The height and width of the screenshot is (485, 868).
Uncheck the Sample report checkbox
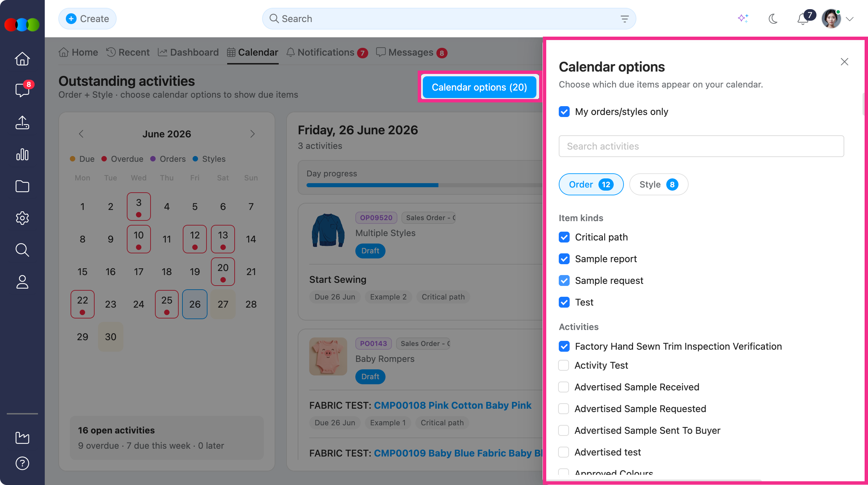click(x=564, y=259)
